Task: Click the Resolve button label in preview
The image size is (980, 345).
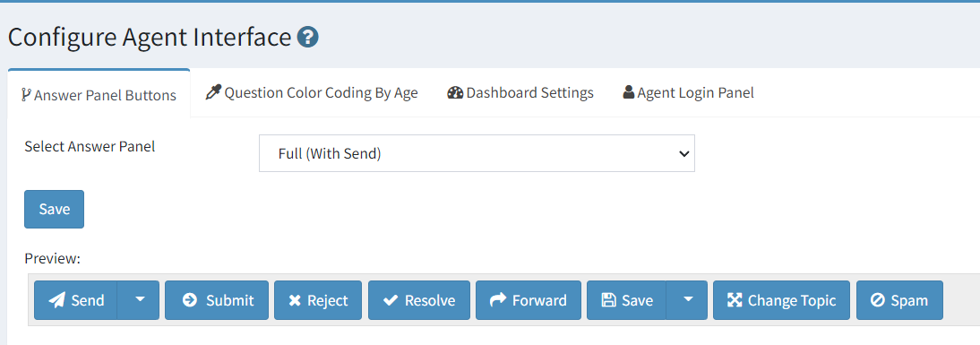Action: [x=430, y=300]
